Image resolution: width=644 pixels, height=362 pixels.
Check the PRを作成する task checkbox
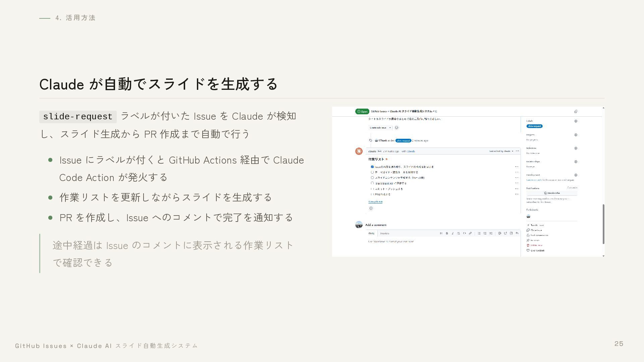(372, 194)
